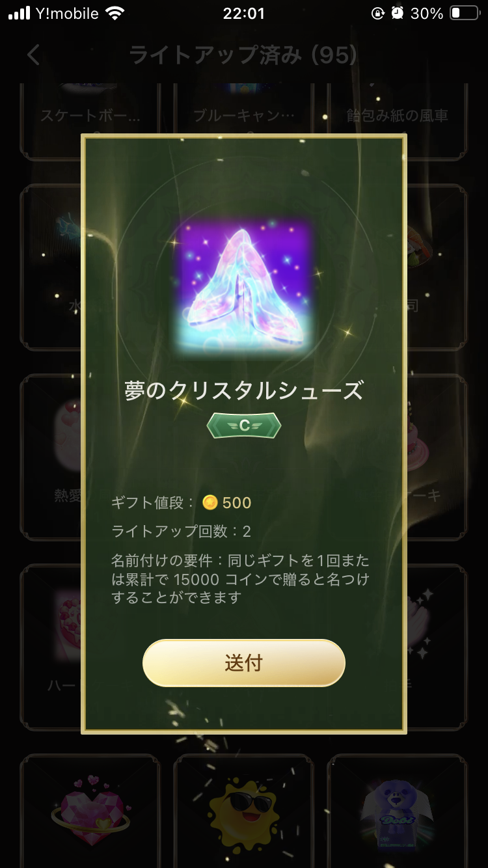The height and width of the screenshot is (868, 488).
Task: Open the スケートボー… gift tile
Action: (x=90, y=120)
